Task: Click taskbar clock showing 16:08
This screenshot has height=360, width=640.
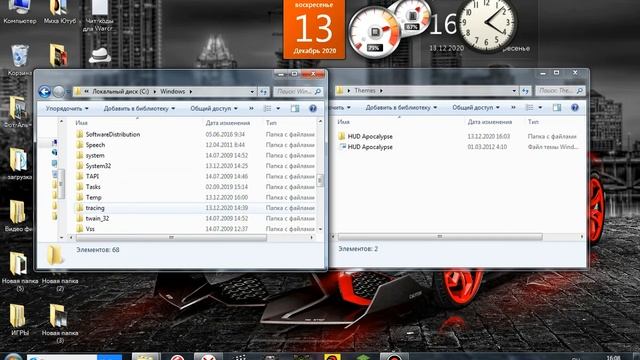Action: coord(613,358)
